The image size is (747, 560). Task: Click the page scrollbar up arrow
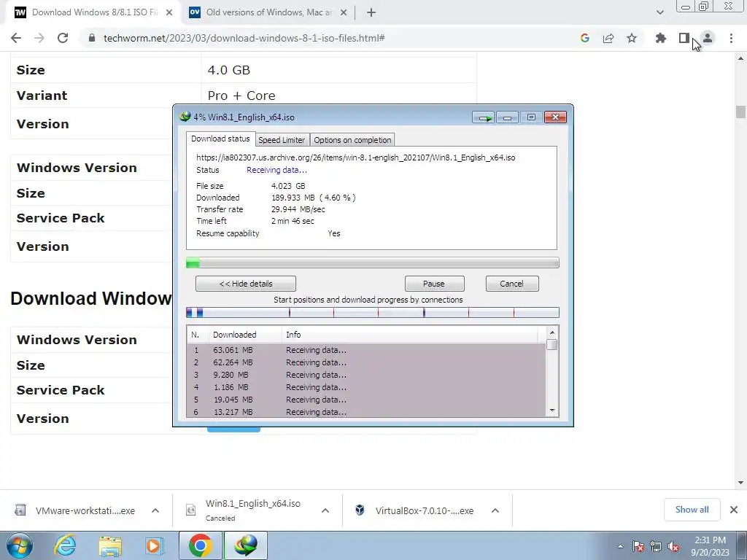pyautogui.click(x=740, y=58)
